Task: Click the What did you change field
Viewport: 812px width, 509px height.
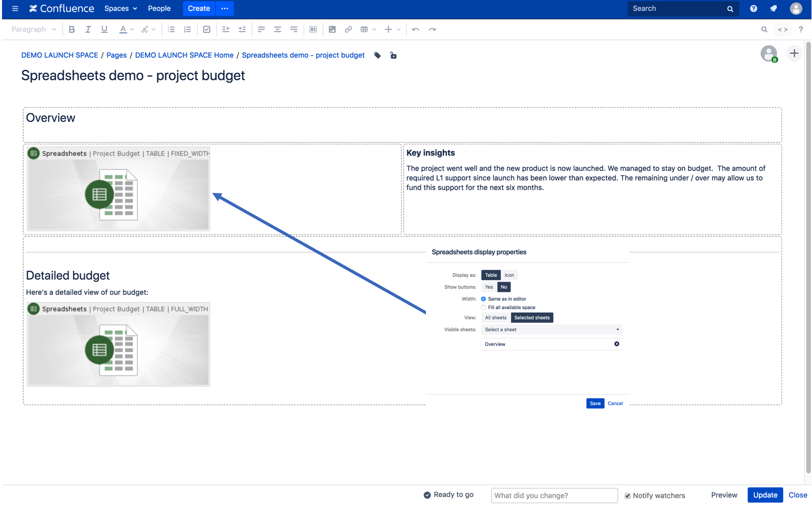Action: coord(554,495)
